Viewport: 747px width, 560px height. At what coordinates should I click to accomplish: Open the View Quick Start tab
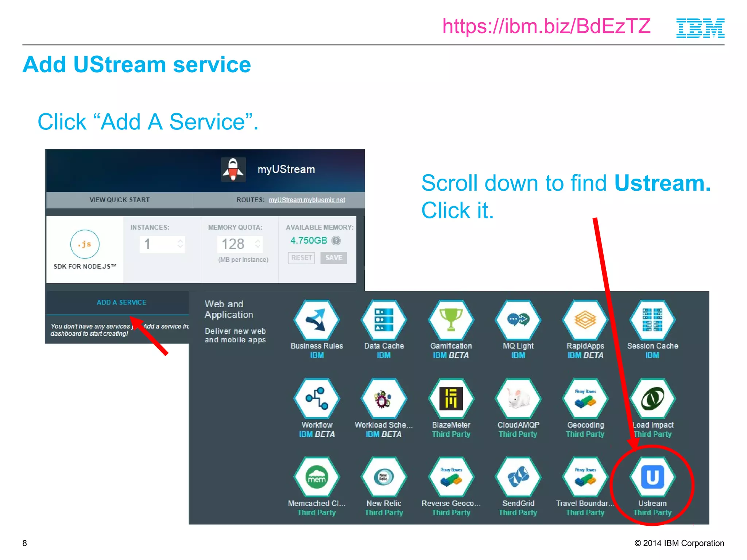pos(120,200)
